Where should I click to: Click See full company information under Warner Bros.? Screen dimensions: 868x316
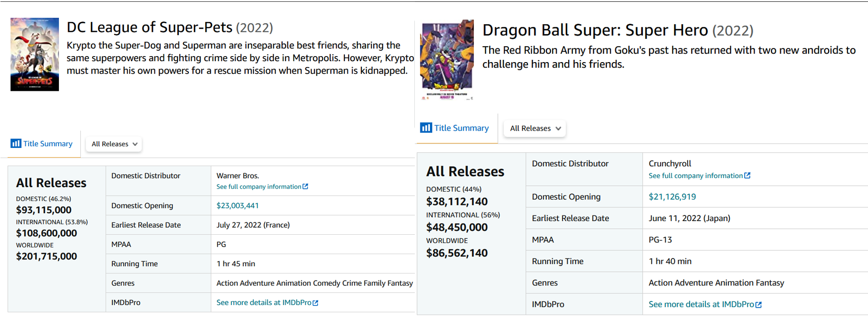tap(258, 187)
